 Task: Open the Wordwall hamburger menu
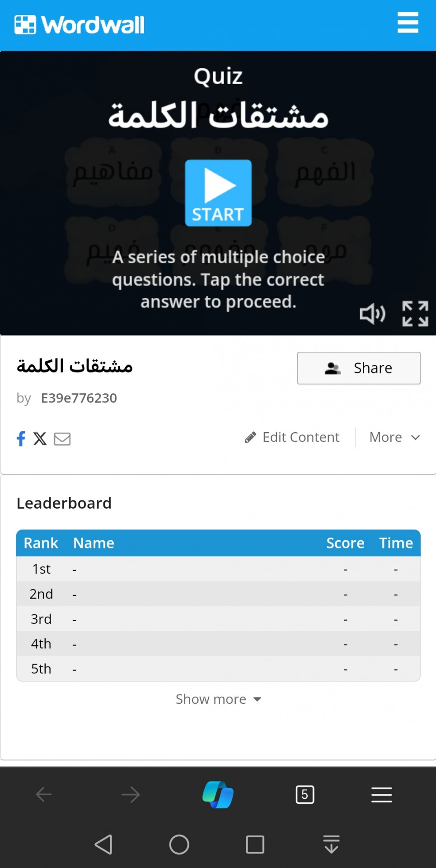tap(408, 23)
